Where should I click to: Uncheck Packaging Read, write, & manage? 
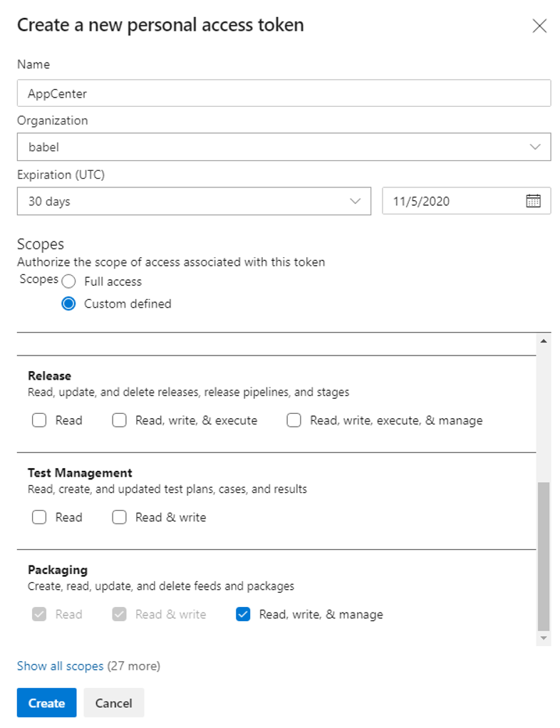point(243,614)
